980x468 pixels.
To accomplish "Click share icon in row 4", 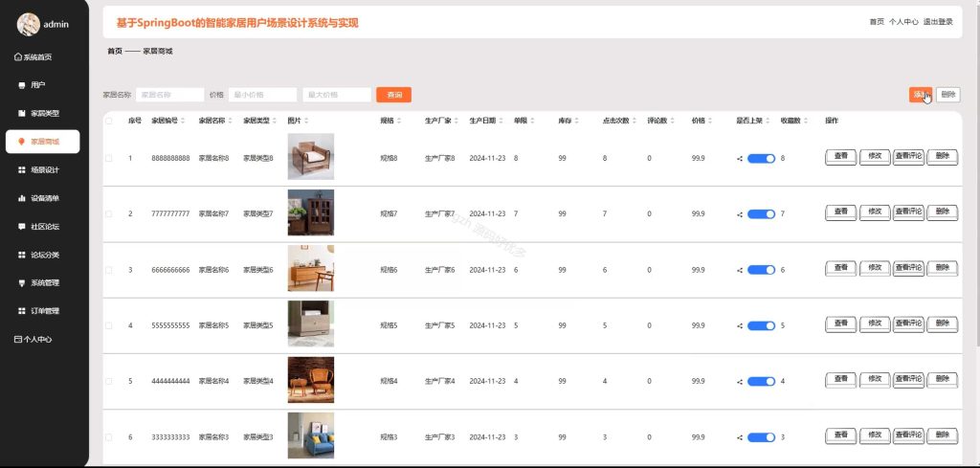I will click(x=740, y=326).
